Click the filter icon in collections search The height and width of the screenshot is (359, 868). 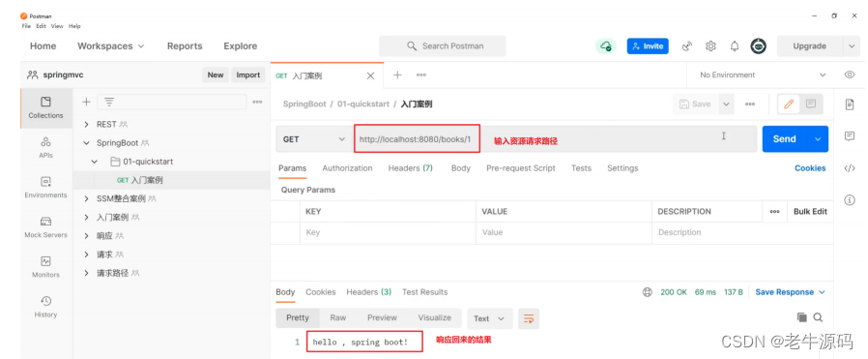coord(109,102)
